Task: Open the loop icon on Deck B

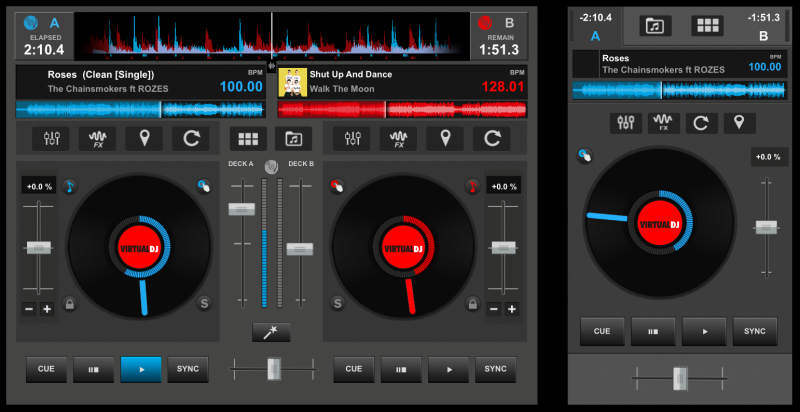Action: pyautogui.click(x=492, y=138)
